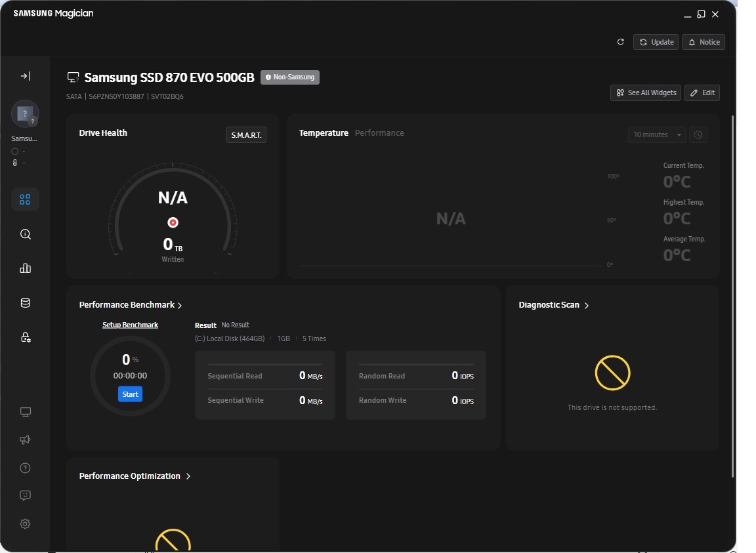Select the Samsung drive avatar in the sidebar
This screenshot has height=553, width=756.
(x=24, y=113)
